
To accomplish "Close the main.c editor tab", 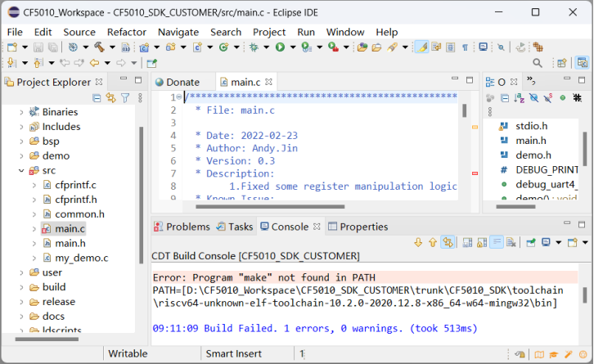I will pyautogui.click(x=268, y=82).
